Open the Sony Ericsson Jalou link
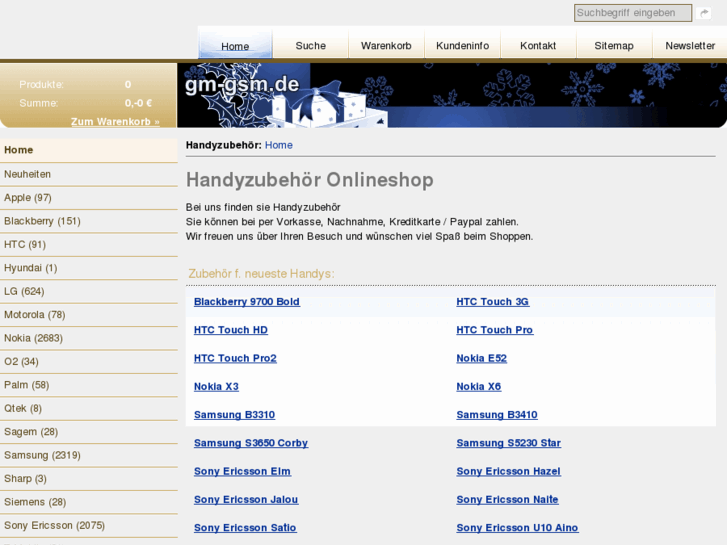 click(246, 500)
